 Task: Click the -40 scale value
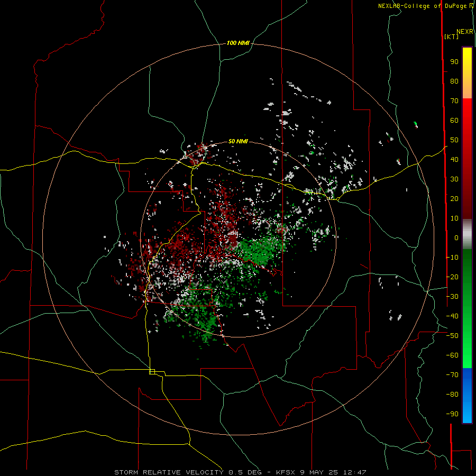click(x=452, y=316)
